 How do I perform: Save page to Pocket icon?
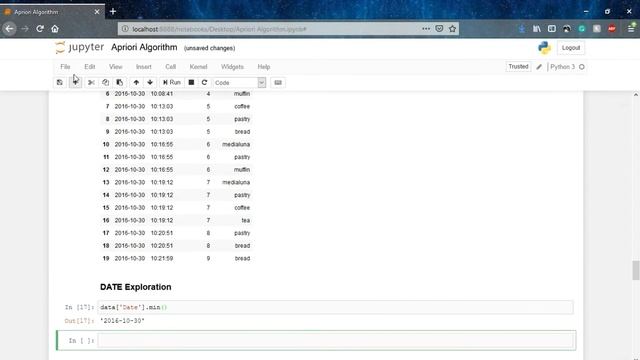(439, 29)
